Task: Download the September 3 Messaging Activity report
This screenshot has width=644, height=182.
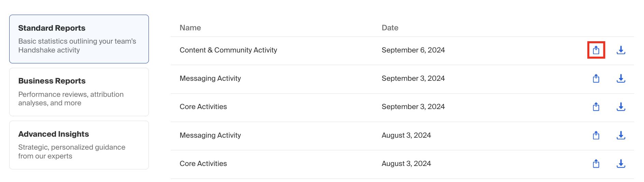Action: coord(621,78)
